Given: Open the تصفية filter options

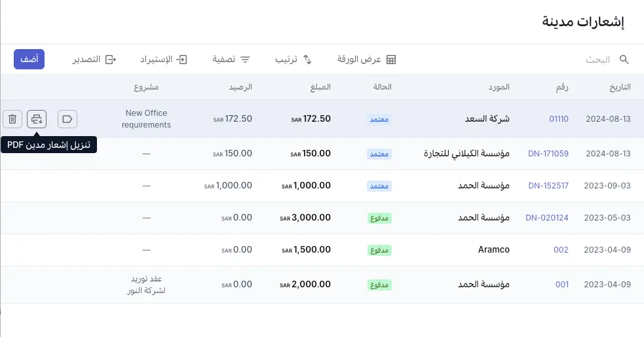Looking at the screenshot, I should coord(231,60).
